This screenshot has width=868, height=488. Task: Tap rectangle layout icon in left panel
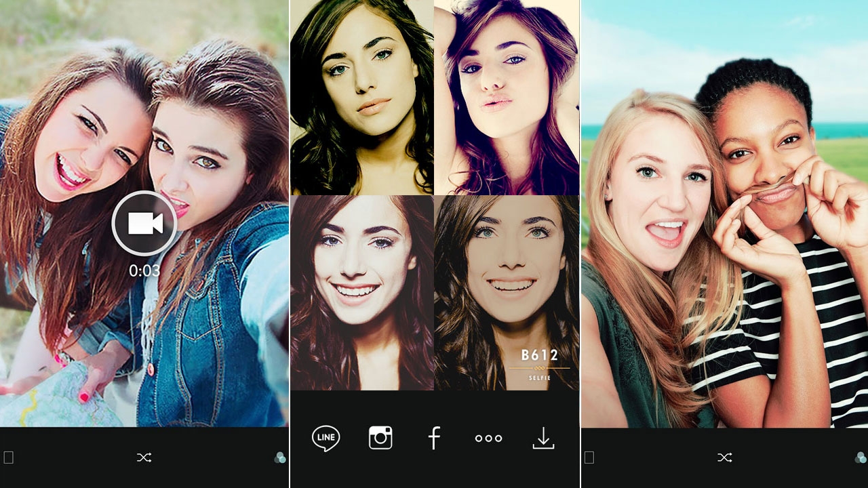[9, 457]
